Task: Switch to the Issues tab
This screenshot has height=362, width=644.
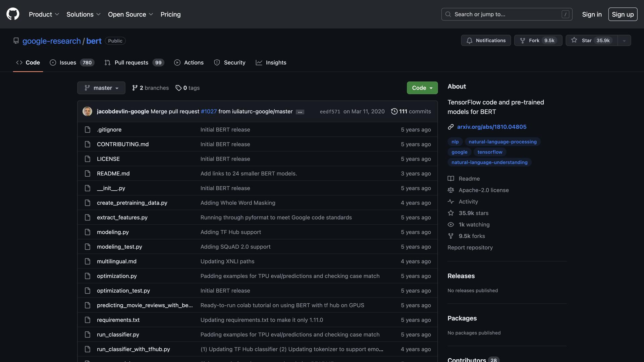Action: pyautogui.click(x=72, y=63)
